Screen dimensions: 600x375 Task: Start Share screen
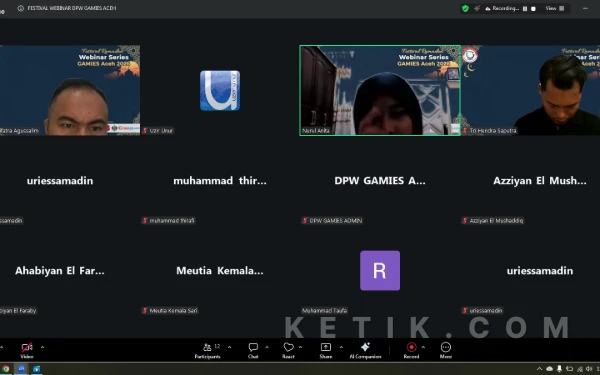point(326,350)
